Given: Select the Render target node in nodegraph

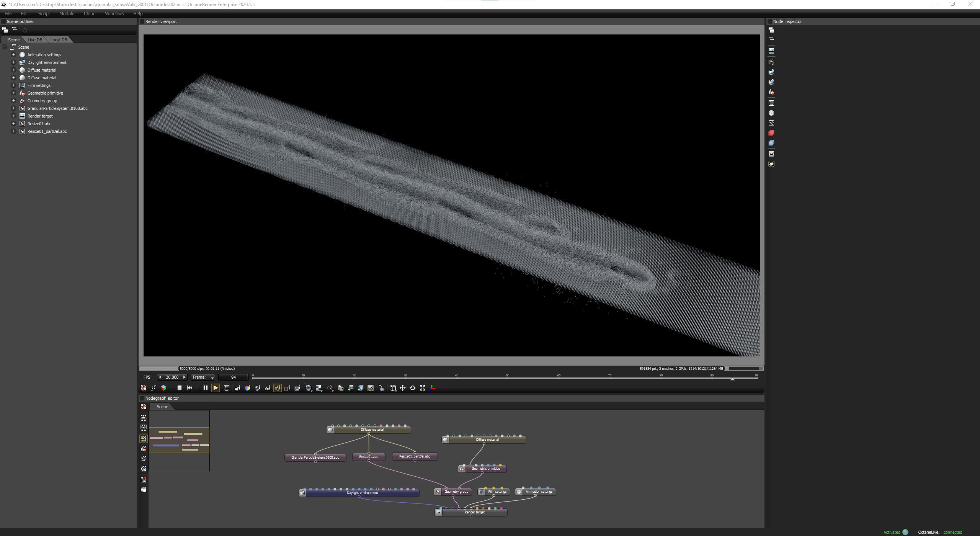Looking at the screenshot, I should 474,512.
